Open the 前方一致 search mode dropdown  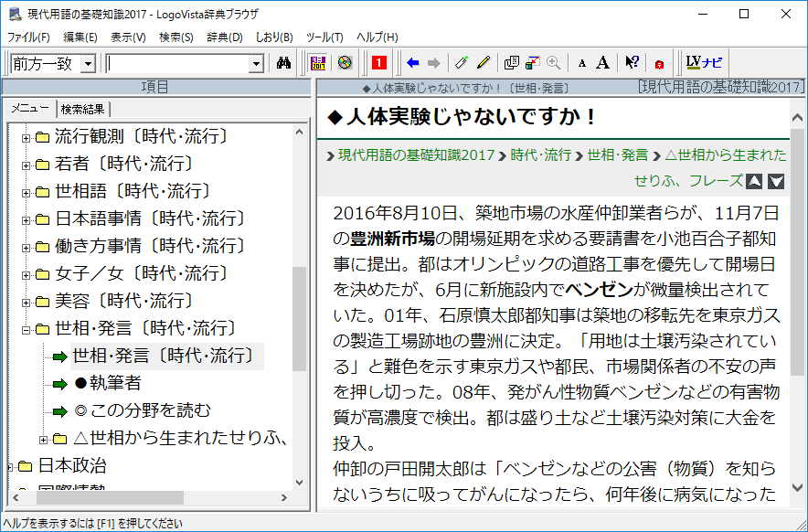[x=88, y=64]
